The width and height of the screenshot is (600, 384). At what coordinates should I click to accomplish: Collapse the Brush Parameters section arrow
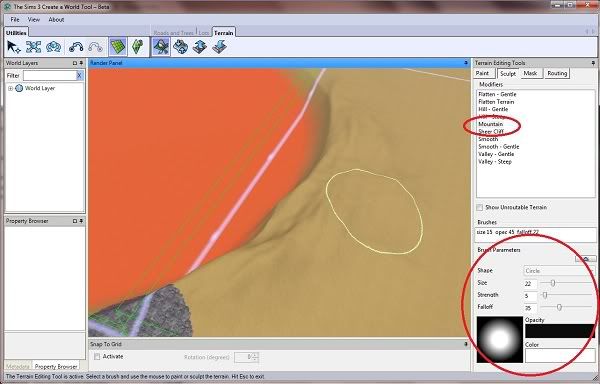(585, 259)
